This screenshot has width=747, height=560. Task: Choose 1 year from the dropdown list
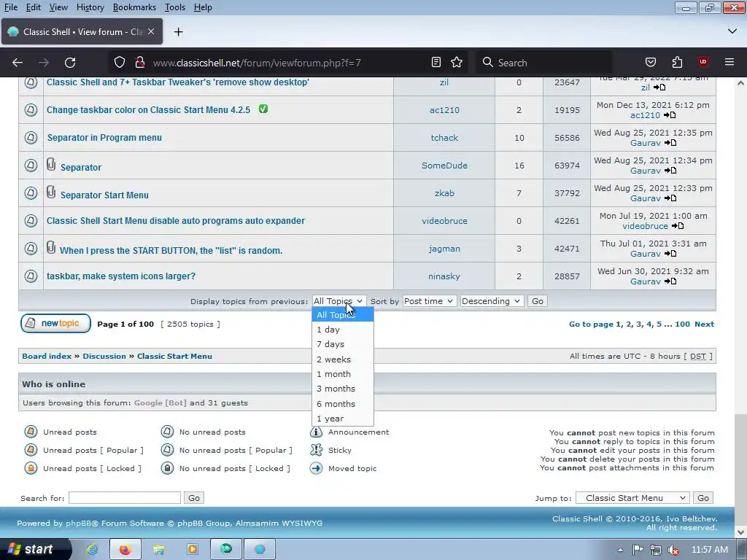(343, 419)
